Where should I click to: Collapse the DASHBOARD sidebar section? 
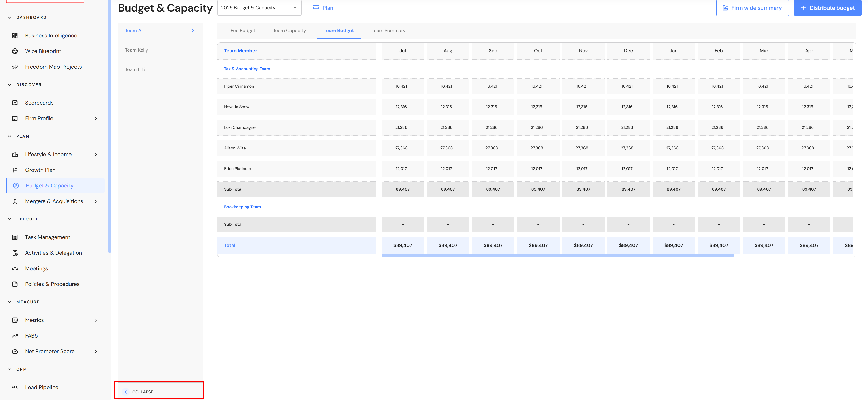tap(10, 17)
